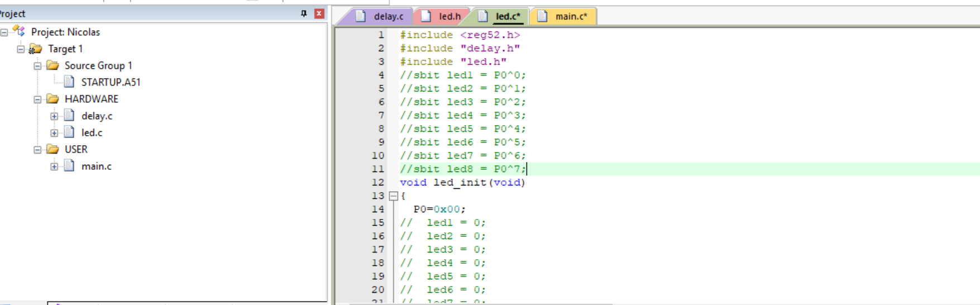
Task: Close the Project panel with red X
Action: (x=319, y=13)
